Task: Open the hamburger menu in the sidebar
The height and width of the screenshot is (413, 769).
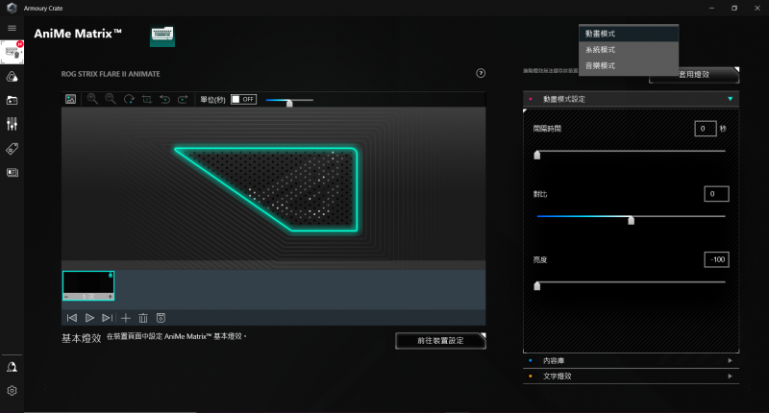Action: [12, 28]
